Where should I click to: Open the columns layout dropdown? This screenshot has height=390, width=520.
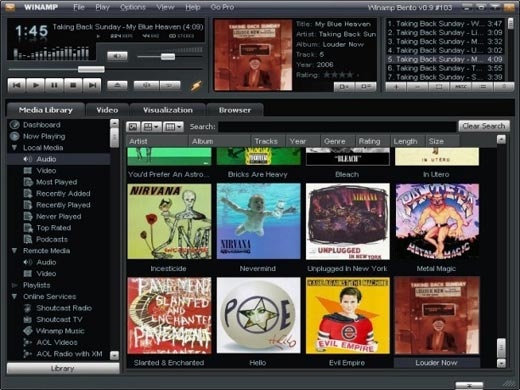[x=173, y=127]
